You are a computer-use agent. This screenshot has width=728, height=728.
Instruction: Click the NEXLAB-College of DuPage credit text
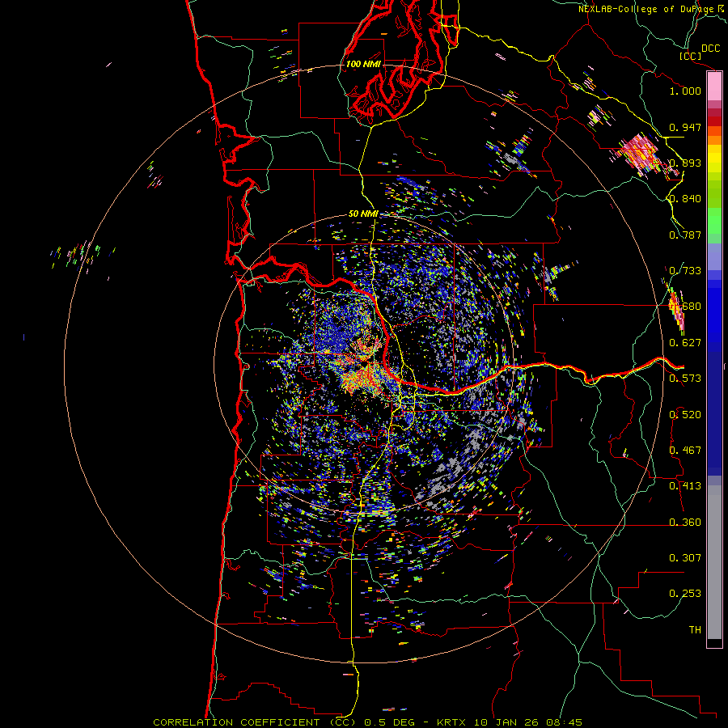[x=645, y=9]
